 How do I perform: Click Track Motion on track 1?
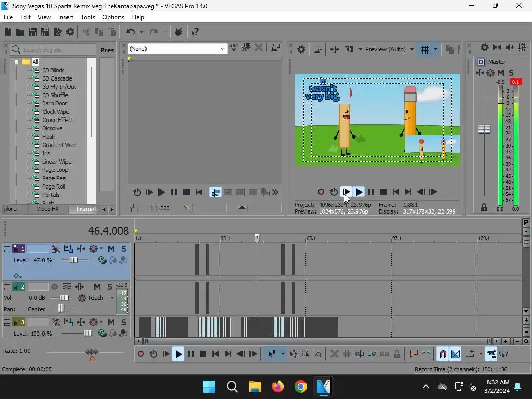tap(69, 249)
